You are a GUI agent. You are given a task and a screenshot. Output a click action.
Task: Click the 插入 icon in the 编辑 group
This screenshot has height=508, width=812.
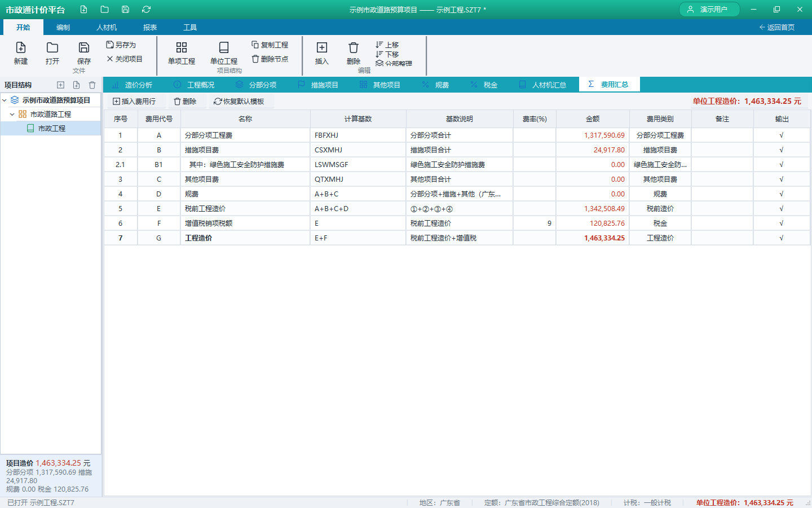point(322,48)
